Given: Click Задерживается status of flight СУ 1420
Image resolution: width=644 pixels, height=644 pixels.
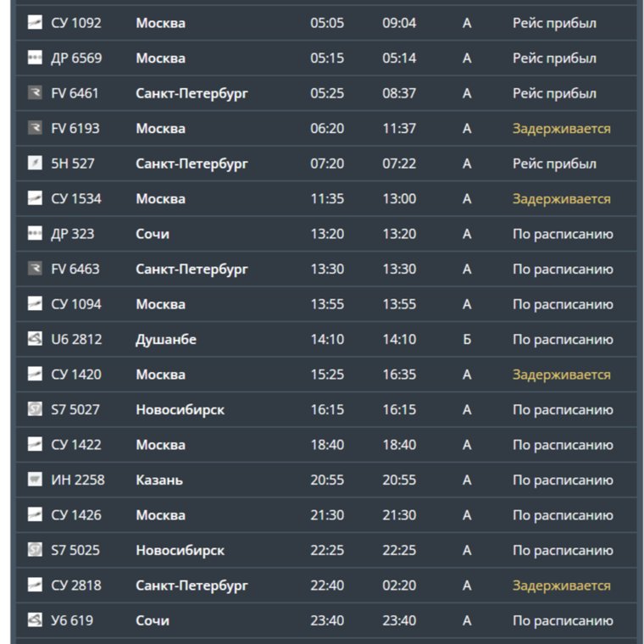Looking at the screenshot, I should [562, 375].
